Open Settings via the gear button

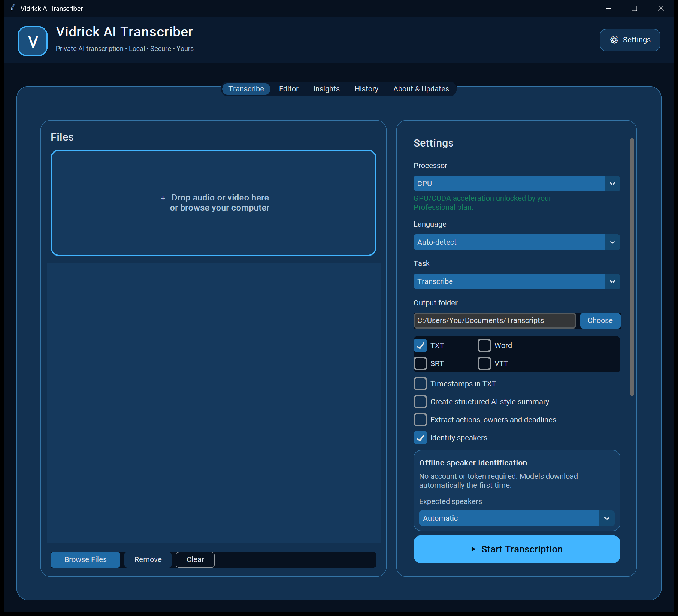pyautogui.click(x=630, y=40)
